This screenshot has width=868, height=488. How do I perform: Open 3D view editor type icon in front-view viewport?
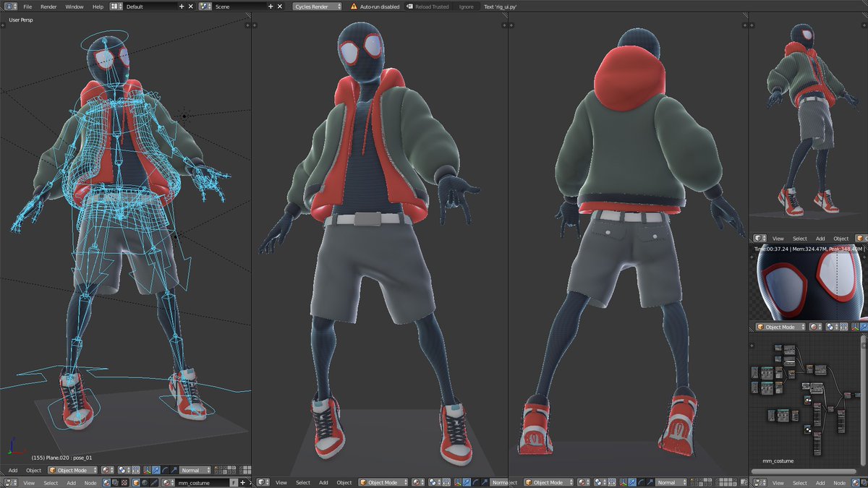click(262, 482)
